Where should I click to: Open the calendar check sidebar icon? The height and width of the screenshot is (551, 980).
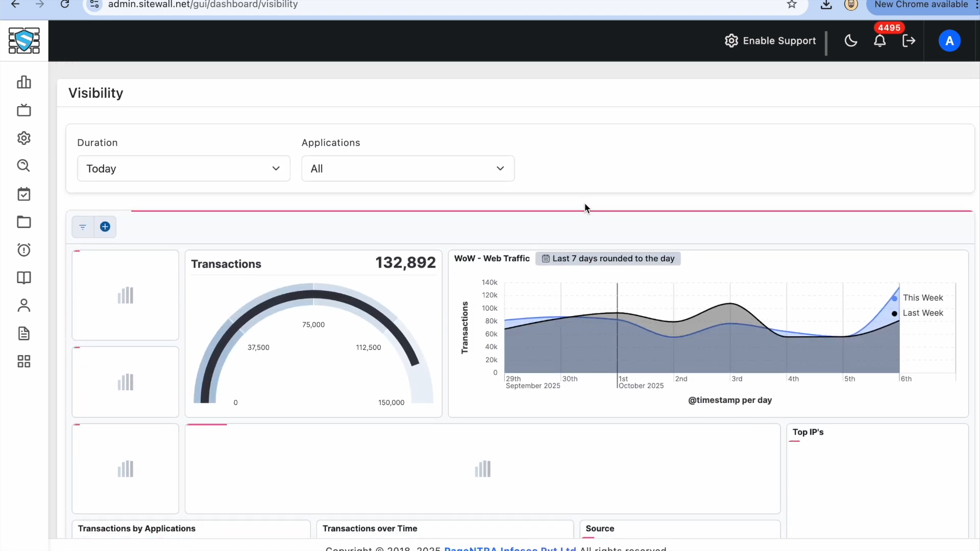[24, 194]
